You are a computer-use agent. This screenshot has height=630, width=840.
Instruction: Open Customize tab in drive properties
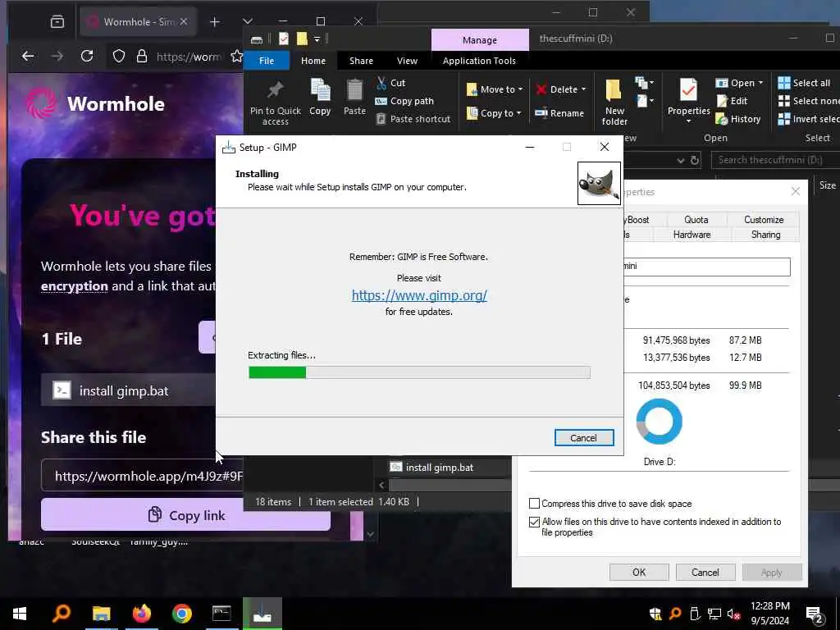tap(764, 220)
